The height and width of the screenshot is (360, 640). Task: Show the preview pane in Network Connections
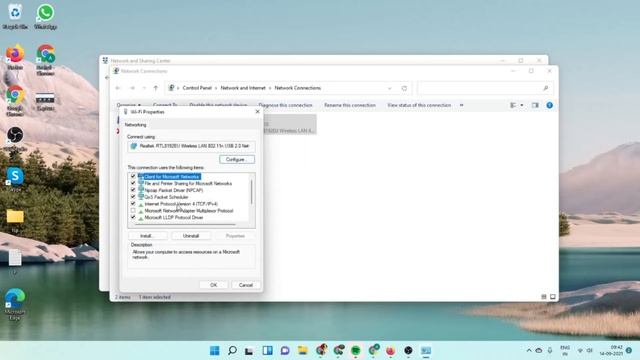[x=535, y=105]
